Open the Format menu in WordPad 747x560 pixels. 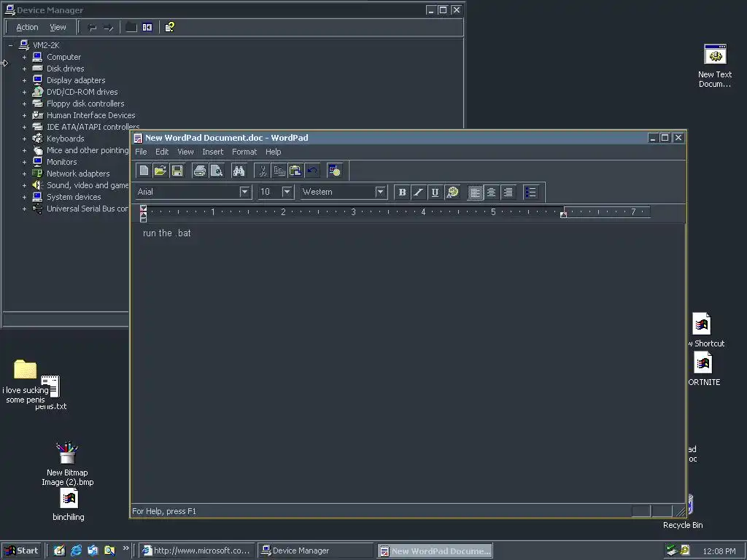(x=244, y=152)
